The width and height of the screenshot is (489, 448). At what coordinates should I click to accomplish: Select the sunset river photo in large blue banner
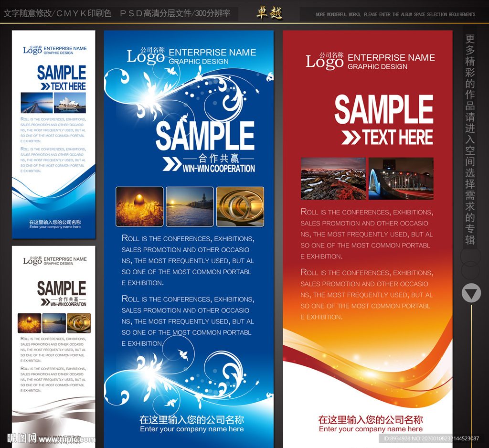[x=190, y=206]
